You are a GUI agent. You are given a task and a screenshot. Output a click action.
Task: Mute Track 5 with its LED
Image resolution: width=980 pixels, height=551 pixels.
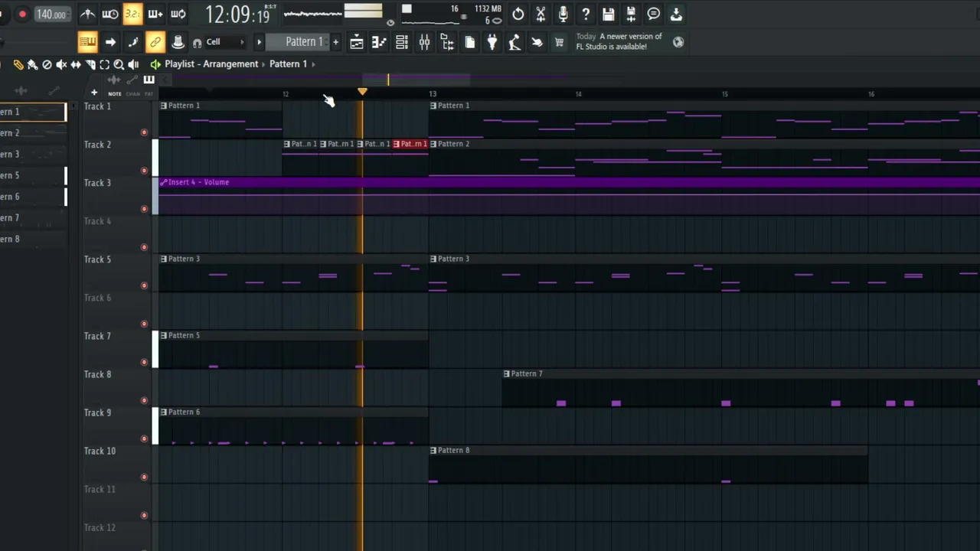[144, 285]
